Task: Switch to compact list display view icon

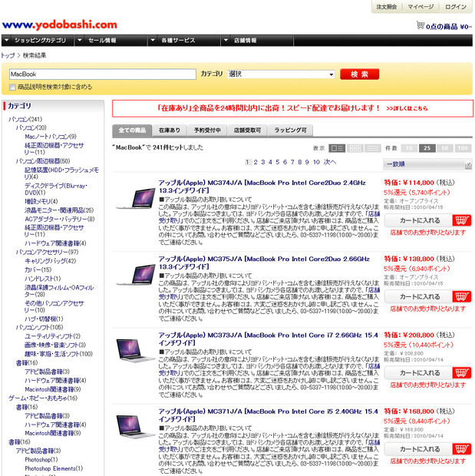Action: 372,148
